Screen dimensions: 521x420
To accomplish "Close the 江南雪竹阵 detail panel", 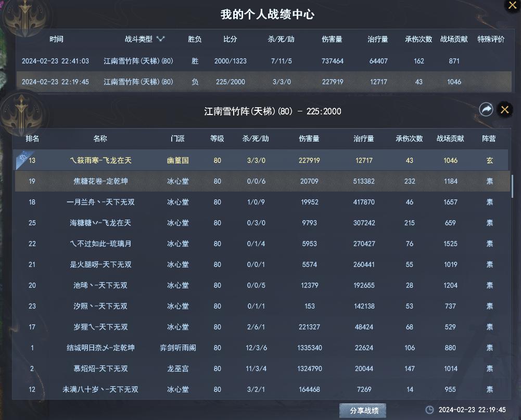I will 505,110.
